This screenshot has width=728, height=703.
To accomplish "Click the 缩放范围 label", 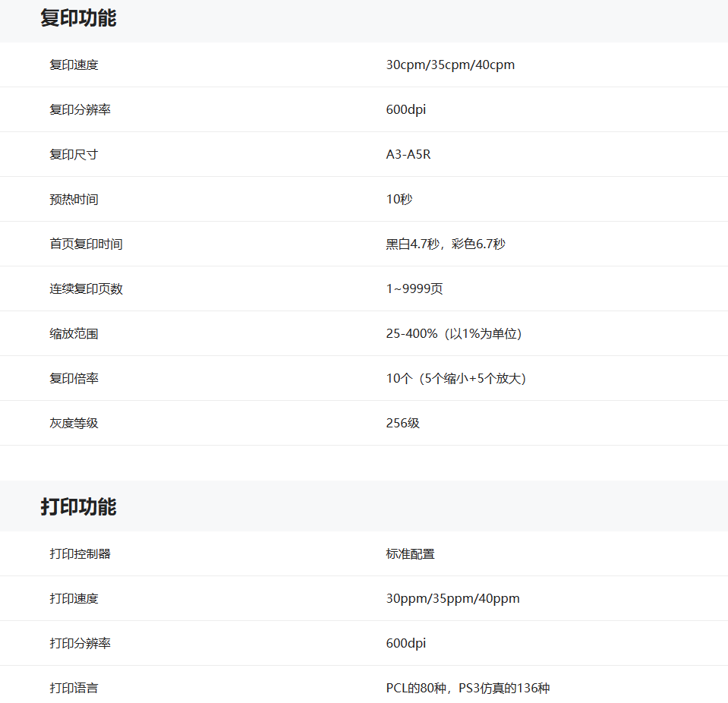I will (74, 334).
